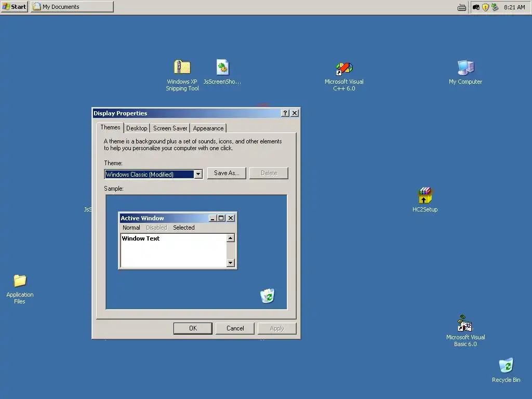Image resolution: width=532 pixels, height=399 pixels.
Task: Click the first system tray icon next to the shield
Action: click(x=476, y=7)
